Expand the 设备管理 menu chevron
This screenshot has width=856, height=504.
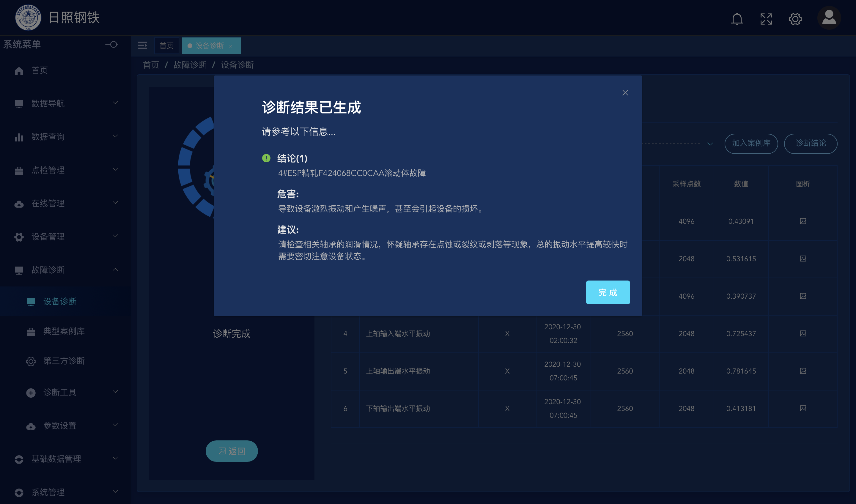coord(116,236)
